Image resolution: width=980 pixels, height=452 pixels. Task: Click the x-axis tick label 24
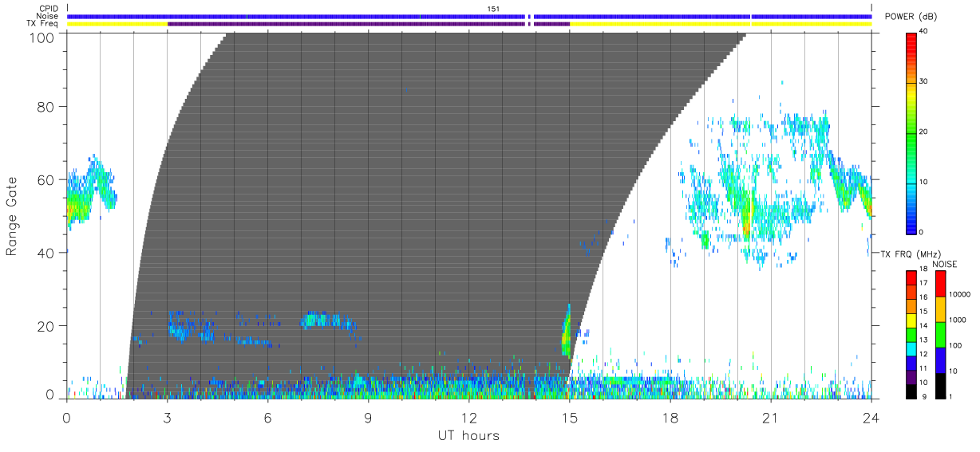[x=871, y=418]
